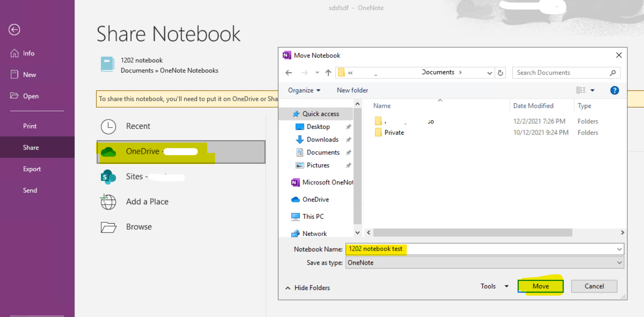The image size is (644, 317).
Task: Expand the address bar path dropdown
Action: point(490,73)
